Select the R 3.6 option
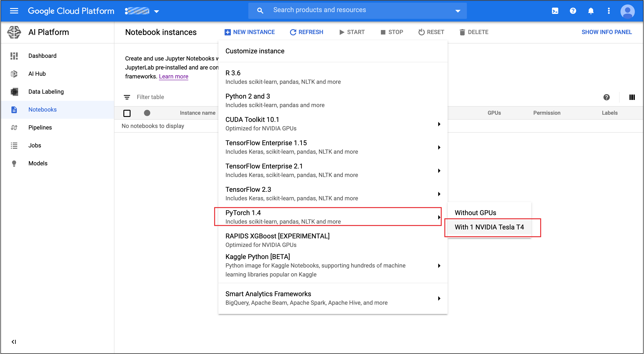 click(333, 77)
